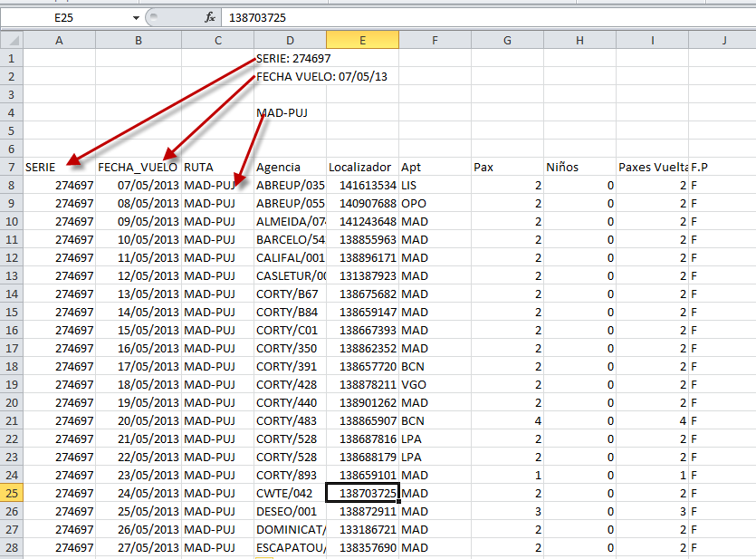The image size is (756, 559).
Task: Click the Niños header cell
Action: (579, 167)
